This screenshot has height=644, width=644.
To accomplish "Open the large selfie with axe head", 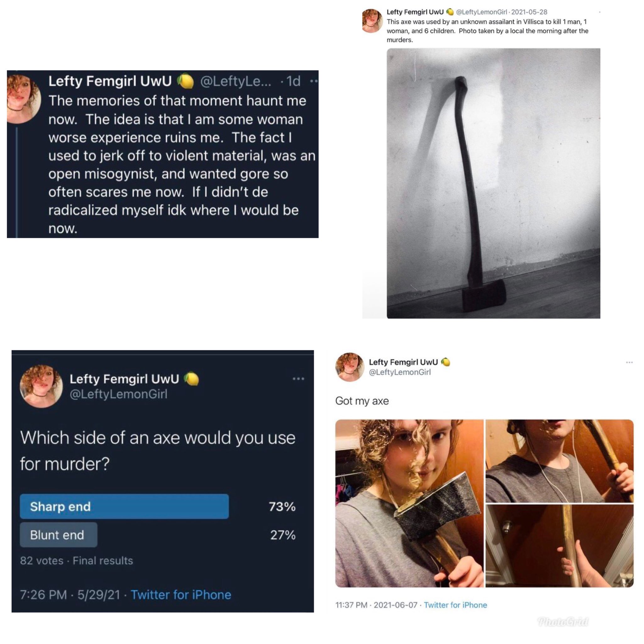I will pos(409,503).
